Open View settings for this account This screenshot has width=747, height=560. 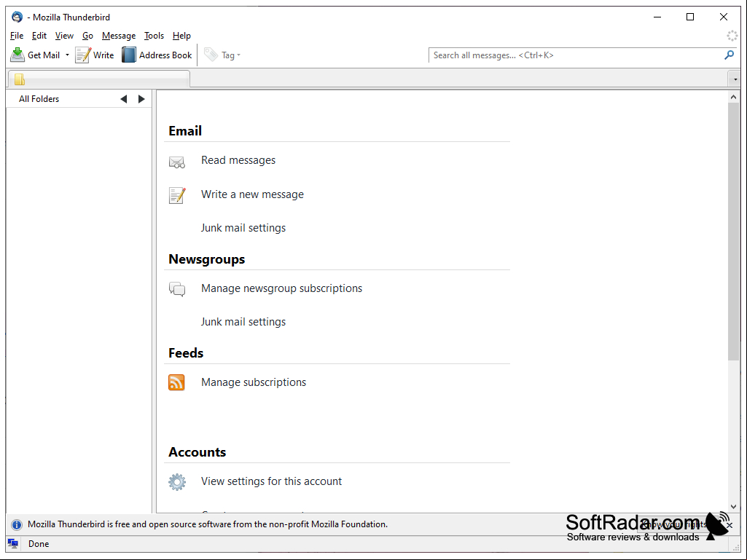tap(272, 481)
